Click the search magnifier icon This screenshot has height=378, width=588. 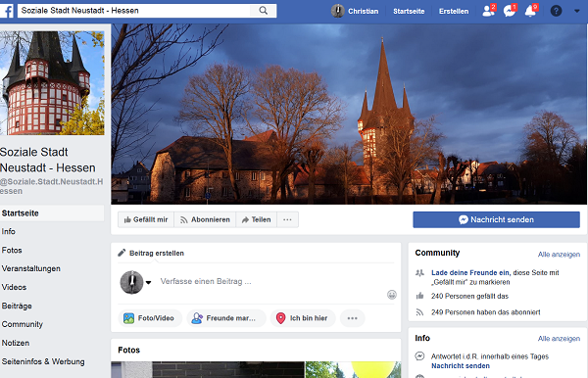(x=264, y=11)
